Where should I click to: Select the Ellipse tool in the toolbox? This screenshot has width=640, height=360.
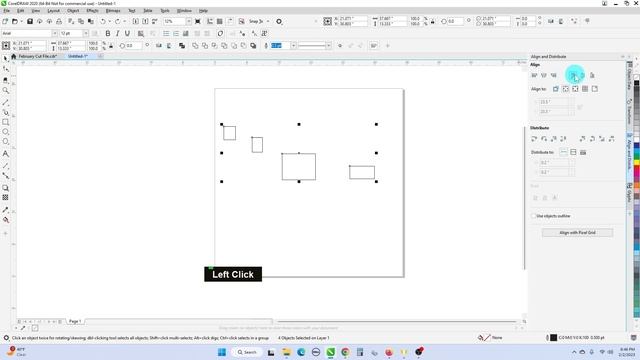coord(5,132)
